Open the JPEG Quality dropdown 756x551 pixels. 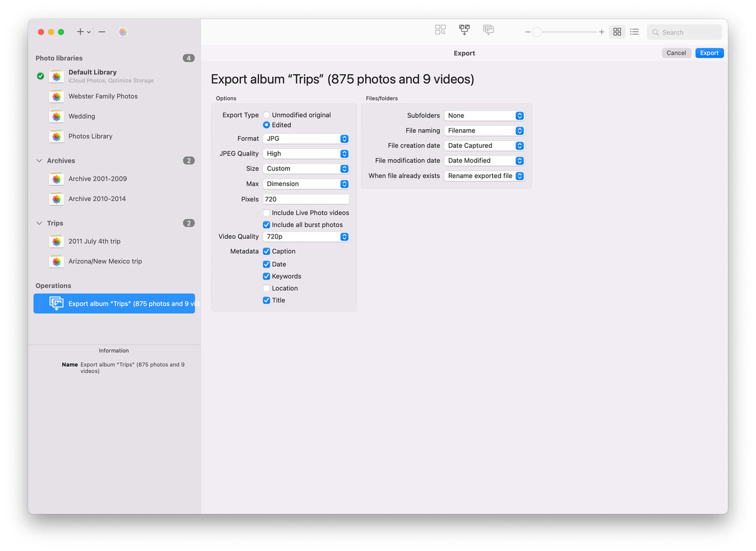click(x=306, y=154)
